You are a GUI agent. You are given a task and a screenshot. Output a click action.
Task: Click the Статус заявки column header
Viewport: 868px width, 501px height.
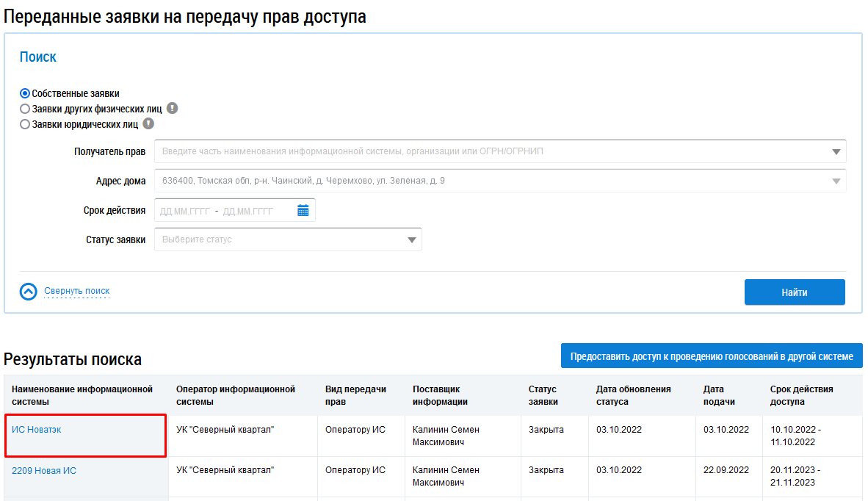point(543,395)
